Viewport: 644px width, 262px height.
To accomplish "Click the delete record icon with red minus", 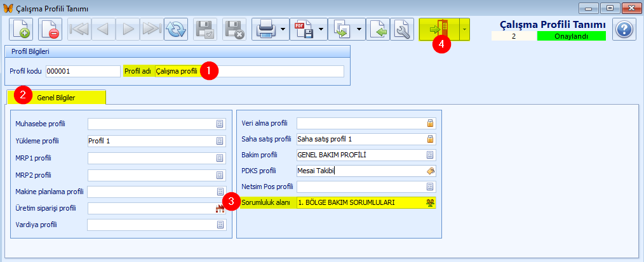I will [49, 29].
